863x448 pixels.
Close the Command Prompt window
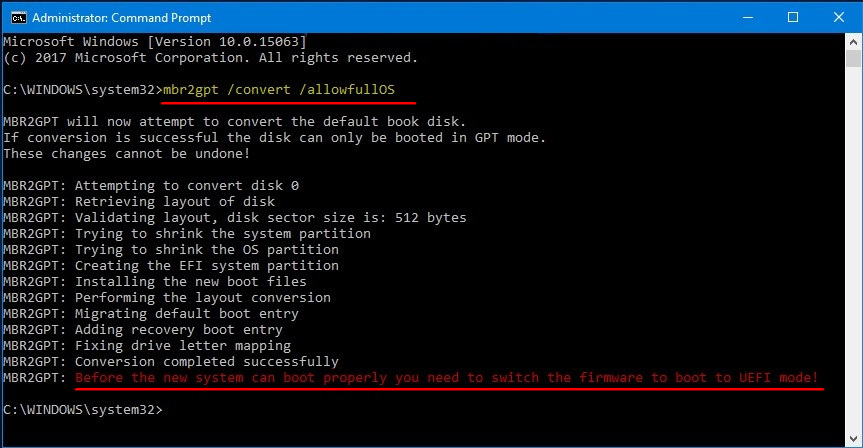point(838,18)
